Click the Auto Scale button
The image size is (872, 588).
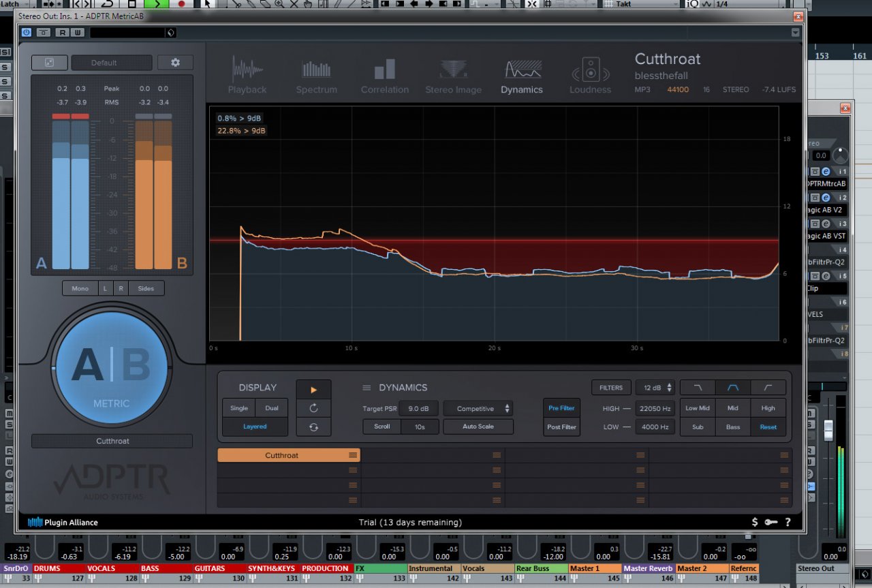coord(478,427)
